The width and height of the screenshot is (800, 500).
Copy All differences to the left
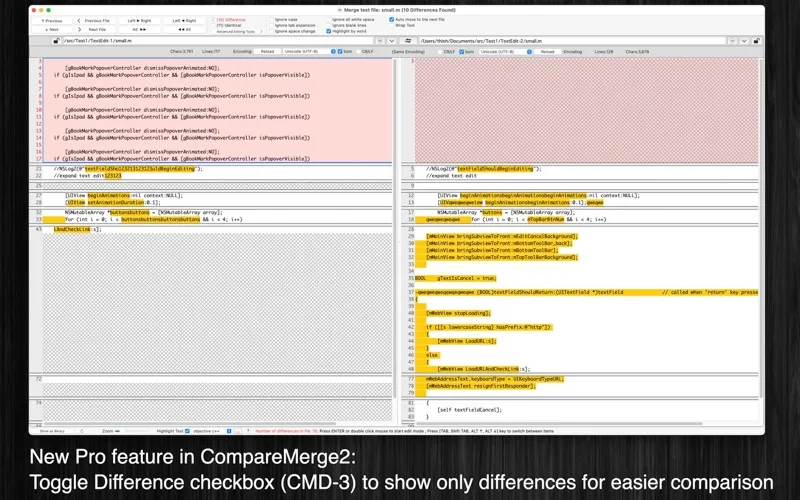[x=184, y=30]
